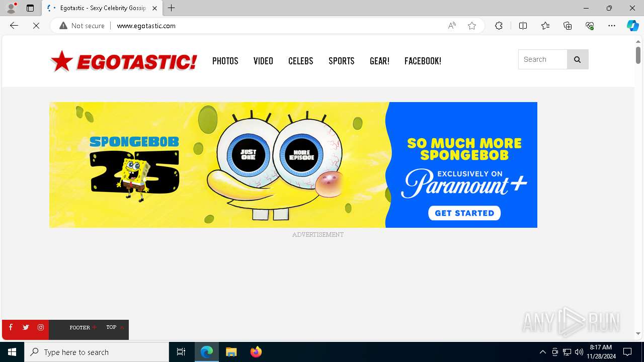Open the volume speaker tray icon
The width and height of the screenshot is (644, 362).
[579, 352]
